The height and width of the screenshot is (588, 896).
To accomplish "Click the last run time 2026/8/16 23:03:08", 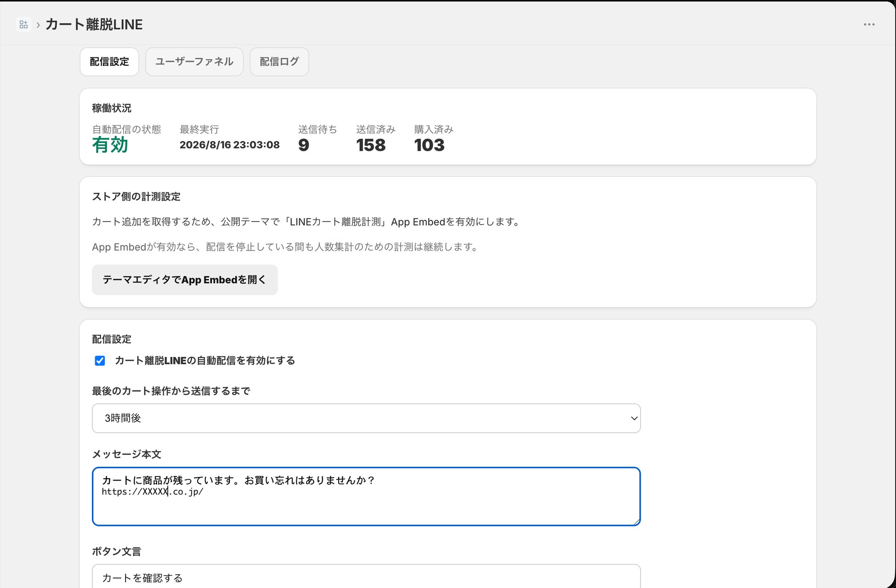I will point(230,145).
